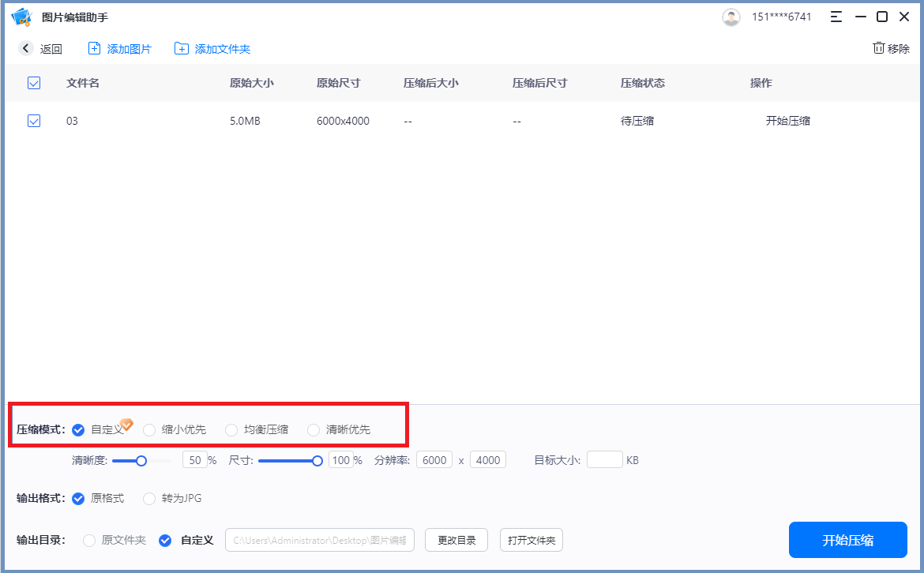The height and width of the screenshot is (573, 924).
Task: Click the back arrow to return
Action: pyautogui.click(x=26, y=48)
